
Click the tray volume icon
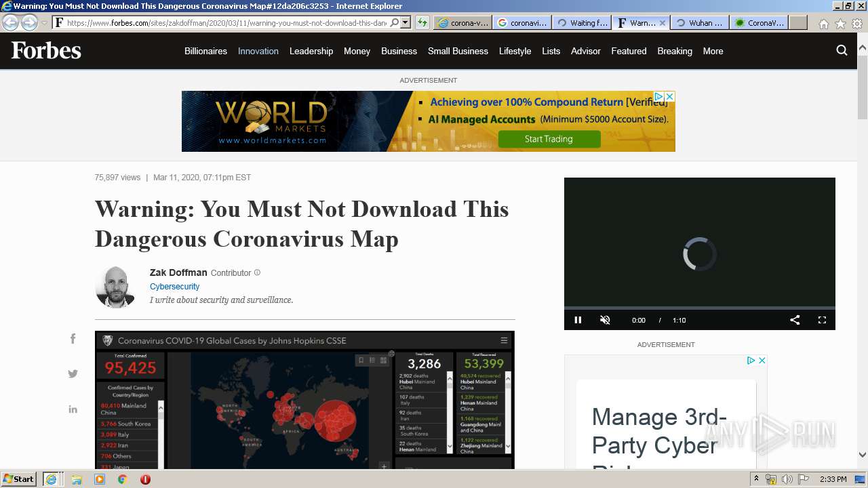point(787,479)
